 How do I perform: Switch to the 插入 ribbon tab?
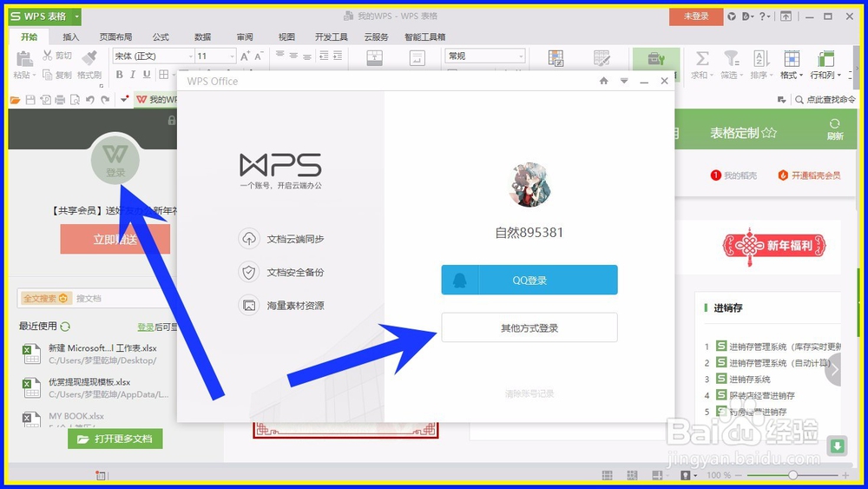click(x=71, y=37)
